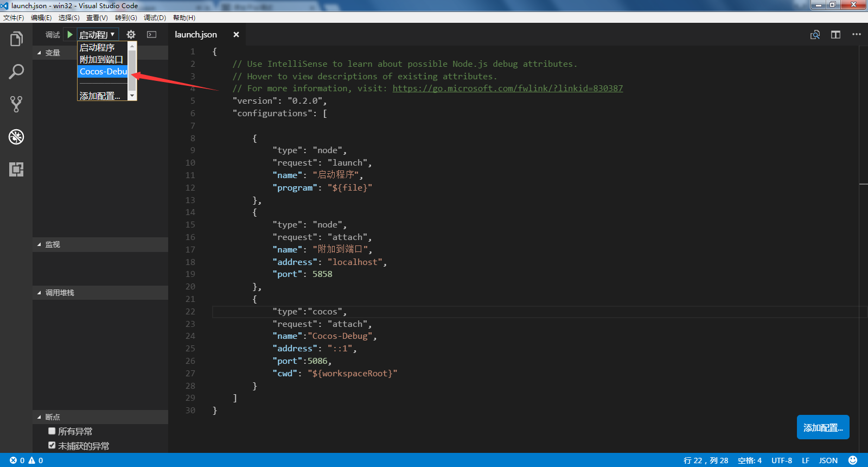Click the "cocos" type value in editor
This screenshot has height=467, width=868.
[x=325, y=312]
